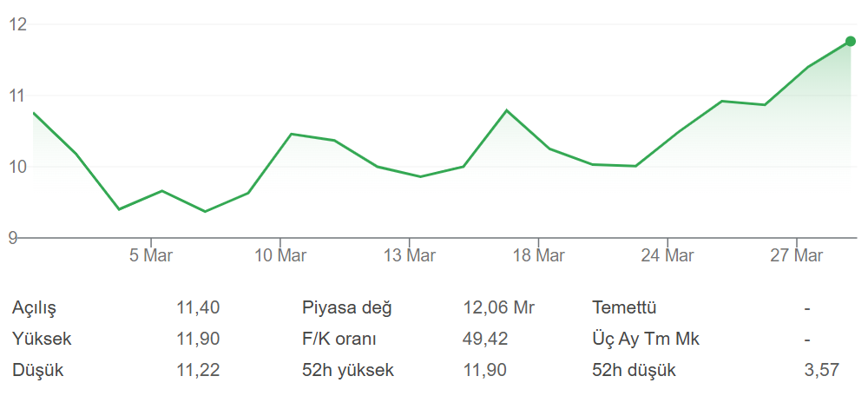
Task: Click the 52h yüksek label
Action: (x=348, y=370)
